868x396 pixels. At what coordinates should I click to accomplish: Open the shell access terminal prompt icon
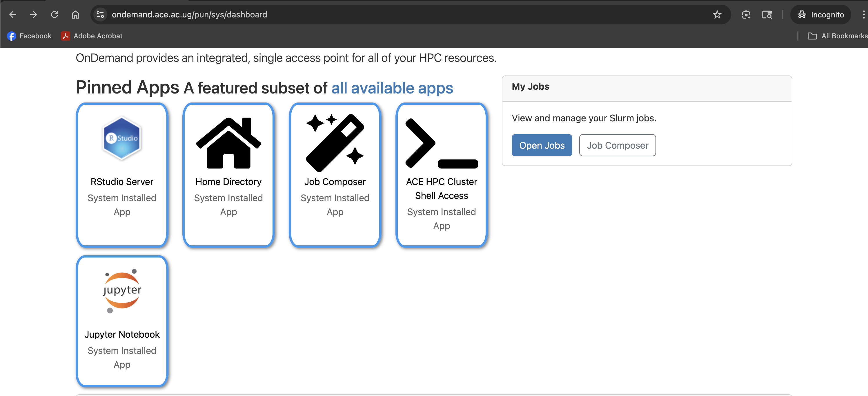click(442, 143)
